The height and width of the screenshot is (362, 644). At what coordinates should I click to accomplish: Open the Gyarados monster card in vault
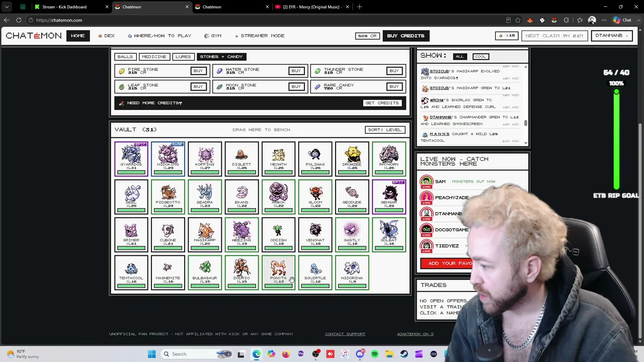131,159
